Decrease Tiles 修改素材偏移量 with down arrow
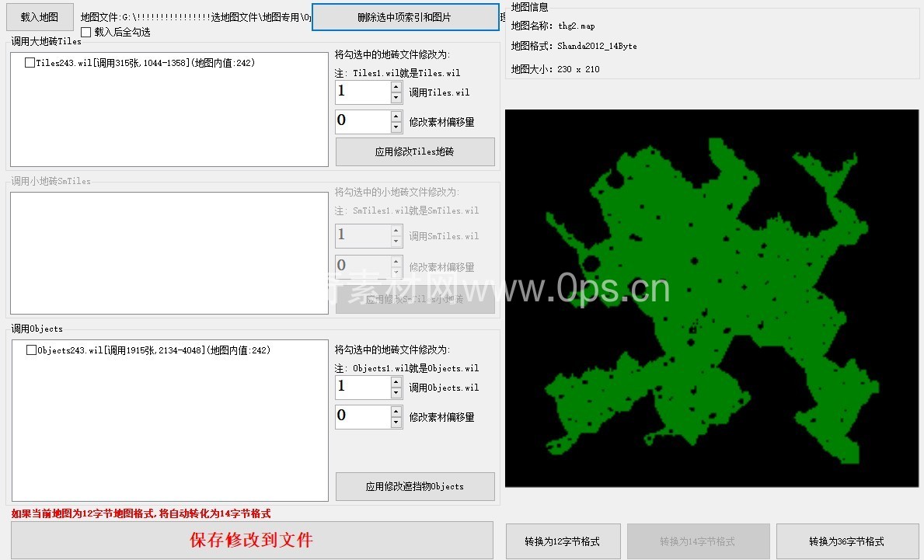Image resolution: width=924 pixels, height=560 pixels. [396, 127]
